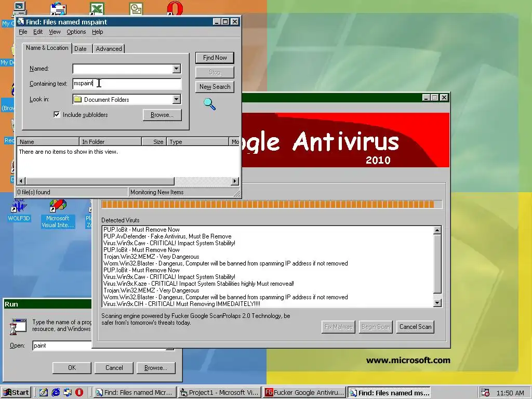
Task: Open the Start menu
Action: (16, 393)
